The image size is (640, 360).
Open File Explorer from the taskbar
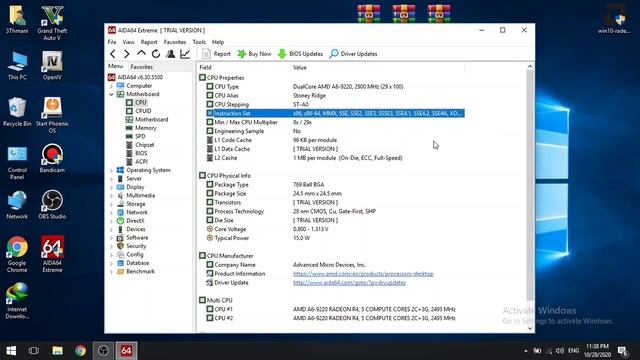[58, 351]
